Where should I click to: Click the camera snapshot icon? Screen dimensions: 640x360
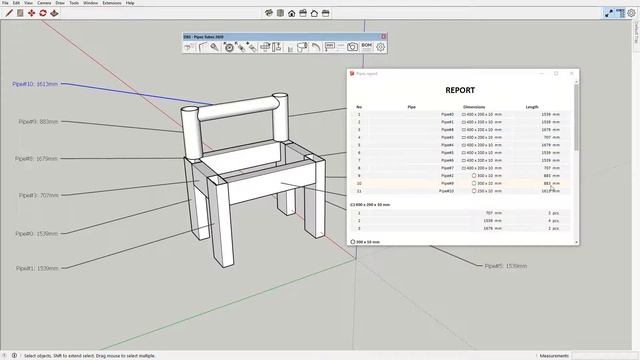(352, 47)
